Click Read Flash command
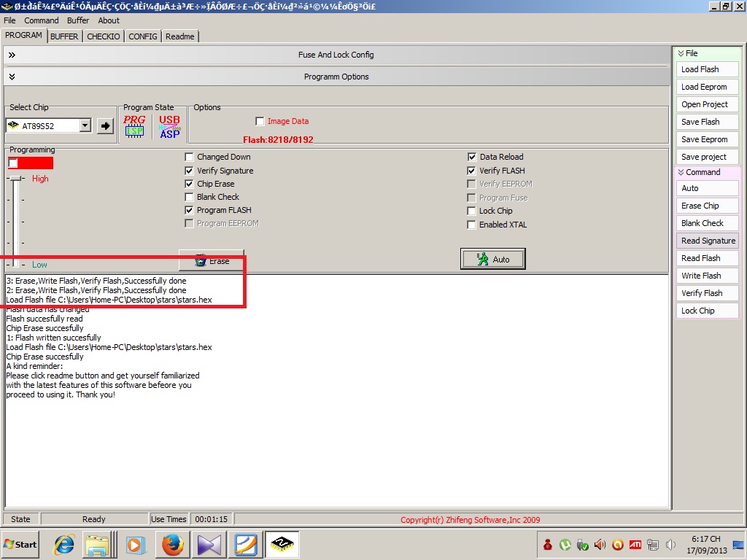Image resolution: width=747 pixels, height=560 pixels. (707, 258)
